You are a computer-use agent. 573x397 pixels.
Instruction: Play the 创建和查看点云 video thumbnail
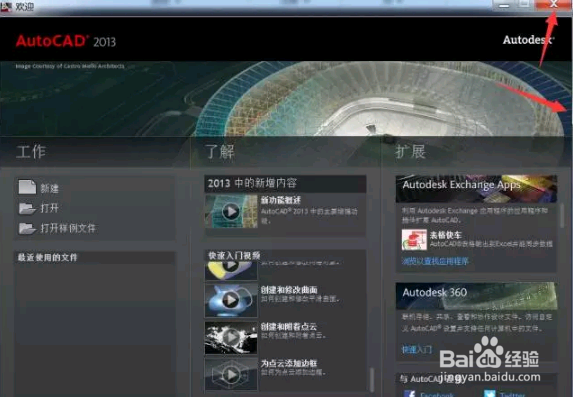tap(231, 337)
